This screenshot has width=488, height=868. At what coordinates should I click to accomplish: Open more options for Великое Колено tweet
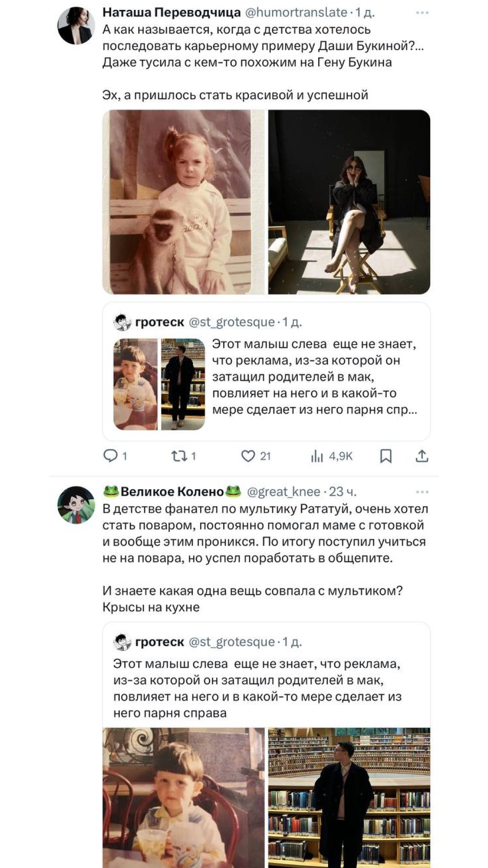(x=422, y=492)
